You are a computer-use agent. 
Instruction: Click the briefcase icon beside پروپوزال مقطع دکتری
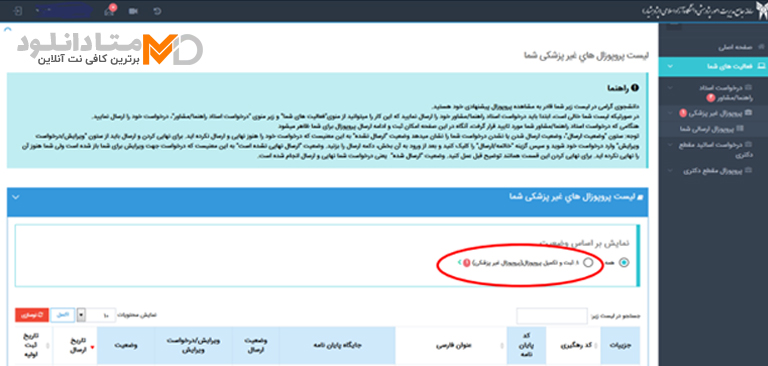point(747,171)
